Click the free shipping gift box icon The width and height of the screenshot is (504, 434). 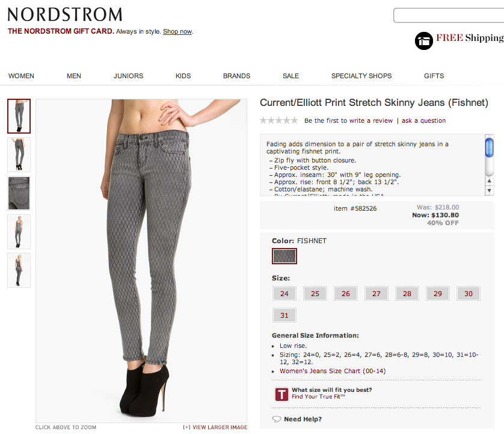[423, 41]
